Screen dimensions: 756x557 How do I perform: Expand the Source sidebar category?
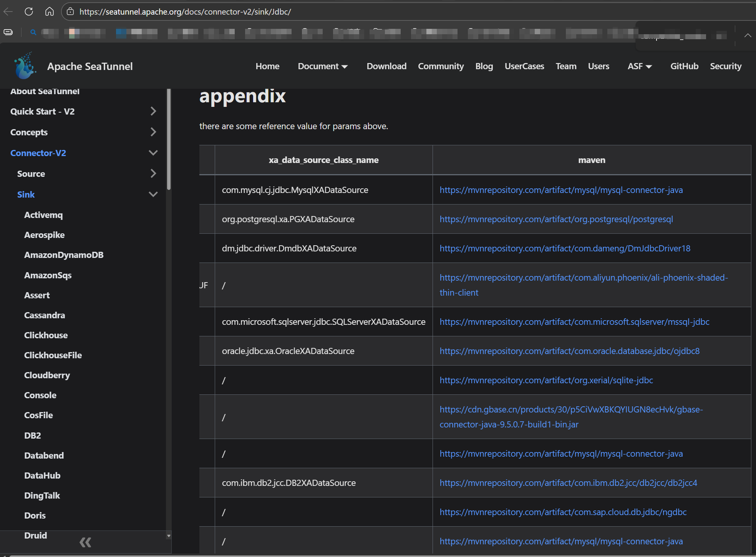[153, 174]
